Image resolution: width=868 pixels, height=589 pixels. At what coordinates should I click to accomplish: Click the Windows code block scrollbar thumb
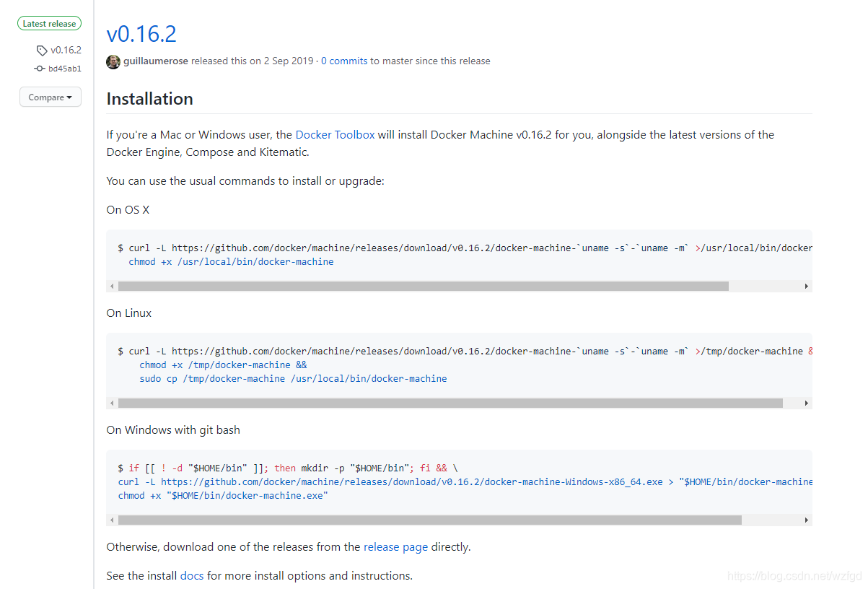pos(430,520)
